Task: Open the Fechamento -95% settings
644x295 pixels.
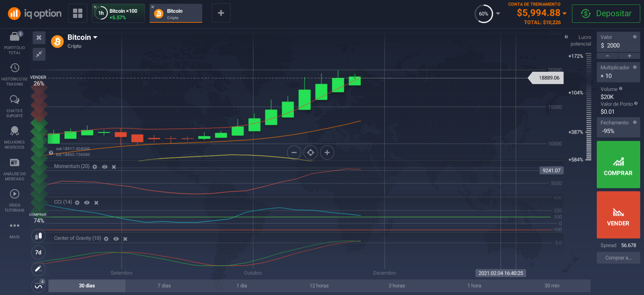Action: [618, 127]
